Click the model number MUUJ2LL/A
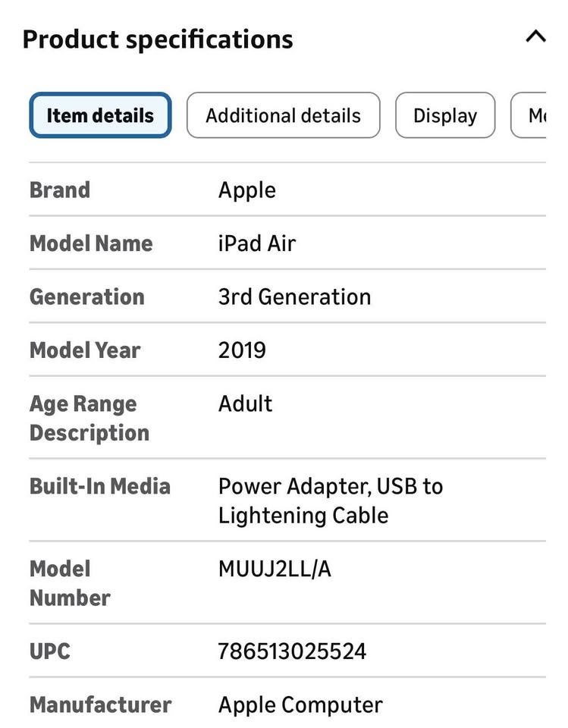 tap(275, 569)
